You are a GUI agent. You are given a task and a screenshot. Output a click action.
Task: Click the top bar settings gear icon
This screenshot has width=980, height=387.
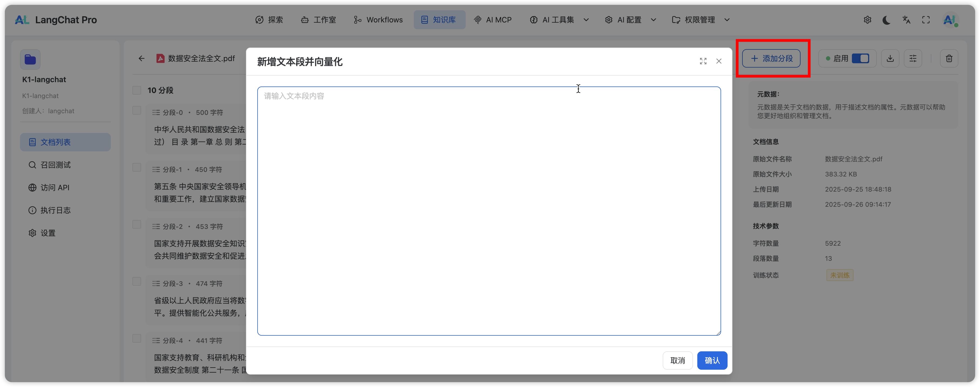pos(867,20)
